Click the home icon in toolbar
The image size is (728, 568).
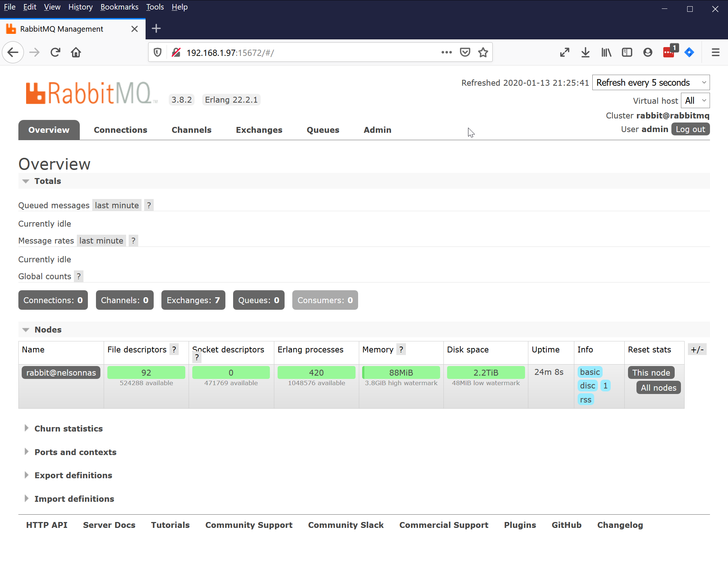click(76, 53)
